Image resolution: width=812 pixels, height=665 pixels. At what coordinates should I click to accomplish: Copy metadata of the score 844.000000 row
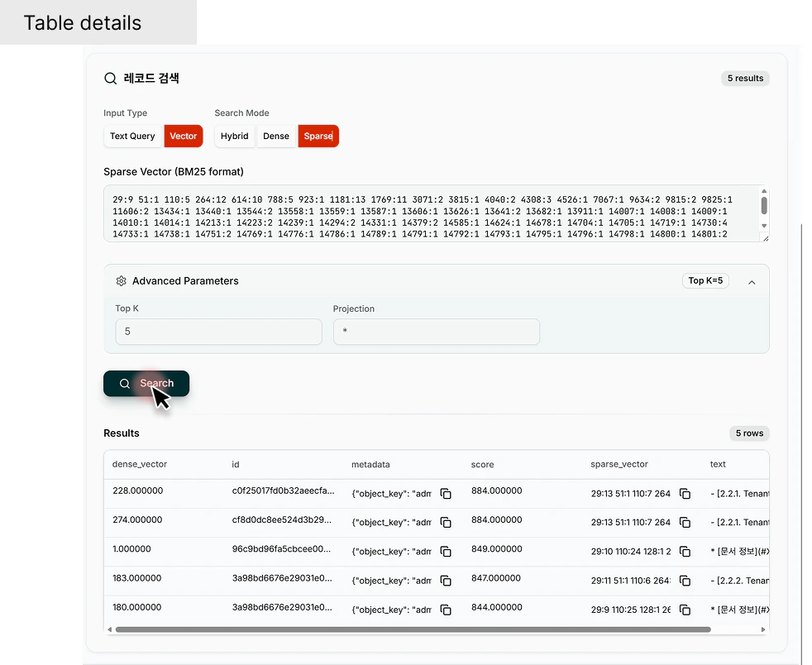pyautogui.click(x=446, y=610)
